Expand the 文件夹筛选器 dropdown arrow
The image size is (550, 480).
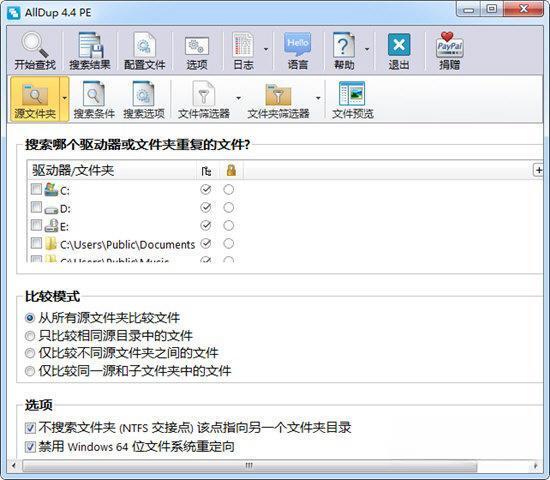click(318, 98)
